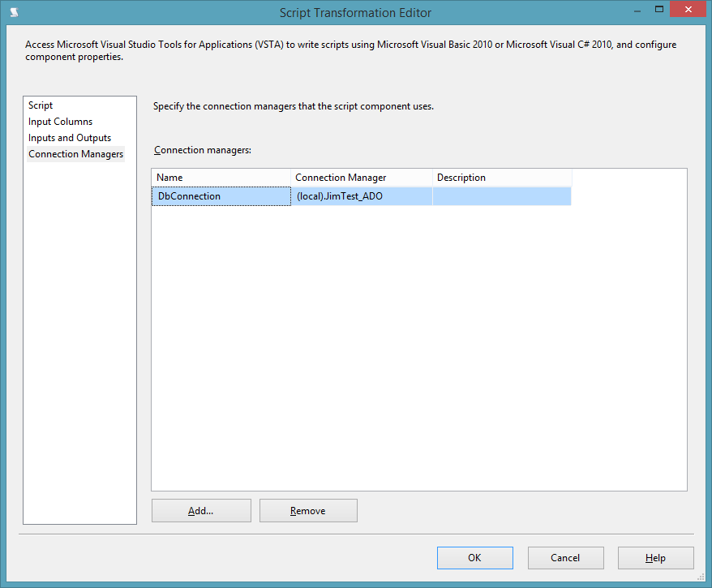
Task: Edit the DbConnection name cell
Action: point(221,195)
